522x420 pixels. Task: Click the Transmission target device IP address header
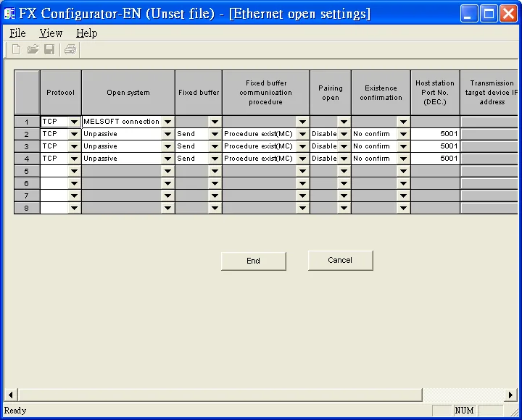click(x=489, y=93)
